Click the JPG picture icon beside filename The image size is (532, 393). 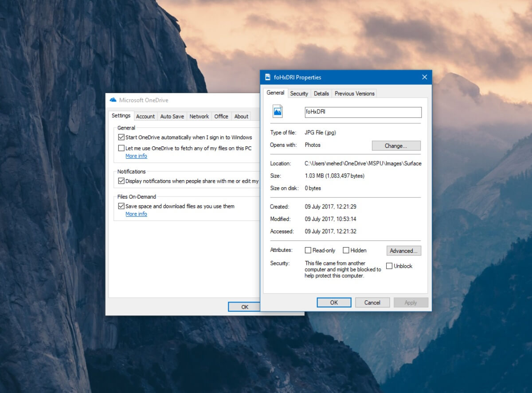click(x=278, y=111)
